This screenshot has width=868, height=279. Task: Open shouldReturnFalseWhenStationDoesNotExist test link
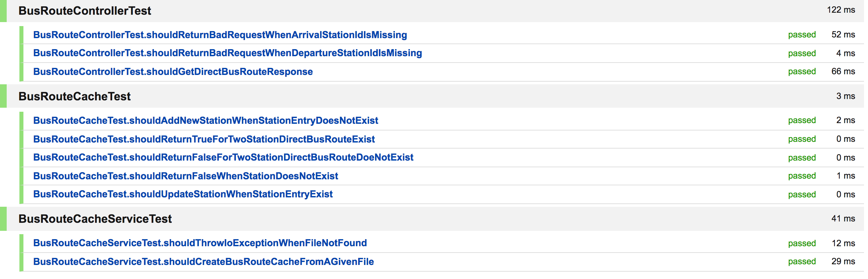tap(185, 176)
